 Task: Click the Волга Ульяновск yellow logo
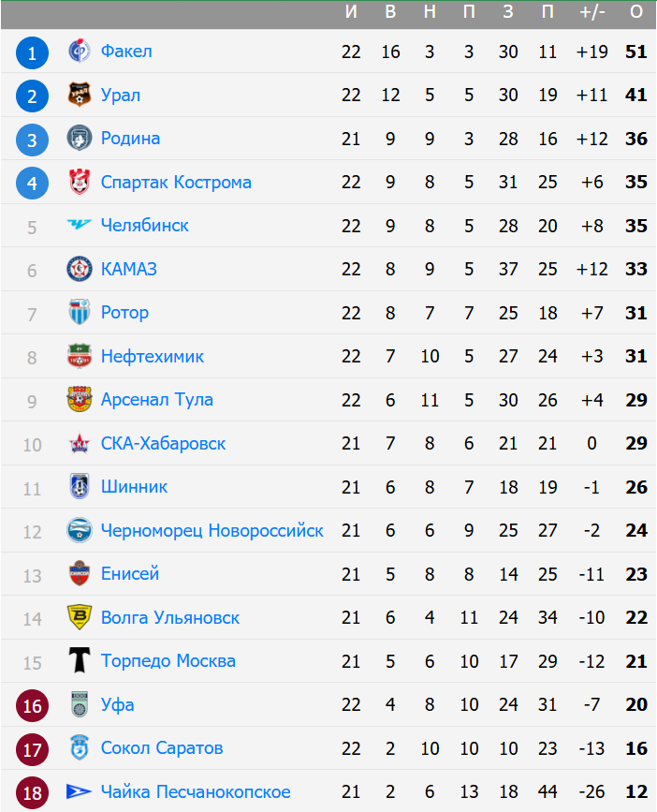pyautogui.click(x=80, y=617)
